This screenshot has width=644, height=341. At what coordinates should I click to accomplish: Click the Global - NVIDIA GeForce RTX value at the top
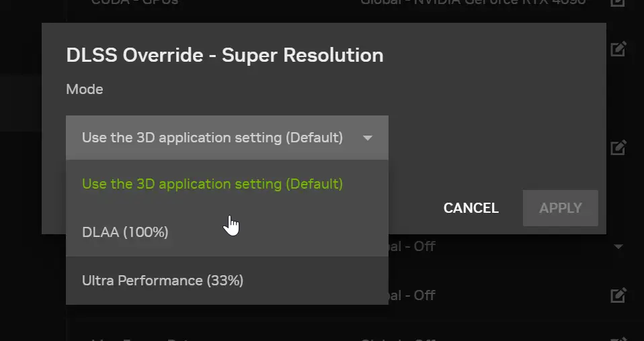[x=473, y=3]
